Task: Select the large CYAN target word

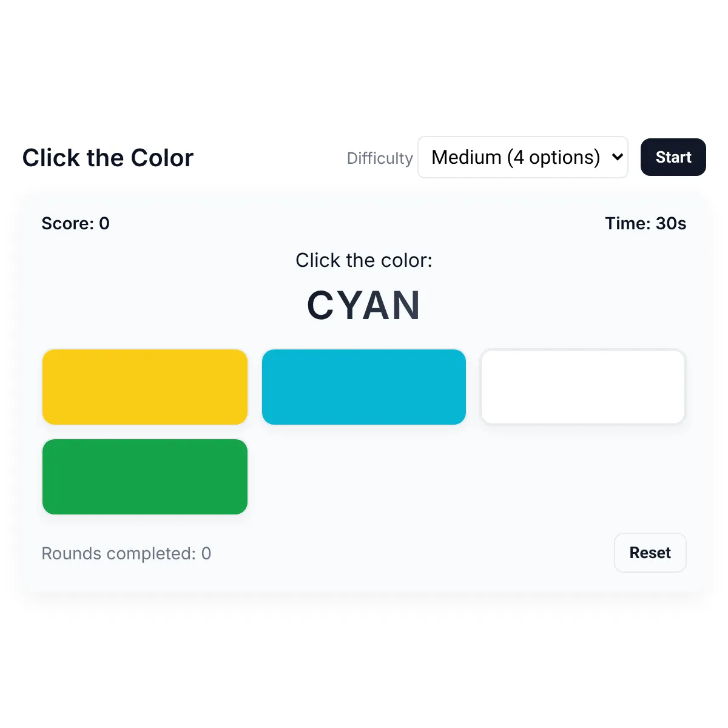Action: (364, 305)
